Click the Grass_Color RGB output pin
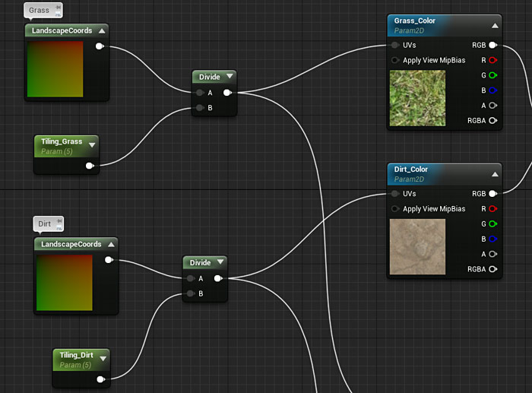Image resolution: width=532 pixels, height=393 pixels. pyautogui.click(x=493, y=46)
